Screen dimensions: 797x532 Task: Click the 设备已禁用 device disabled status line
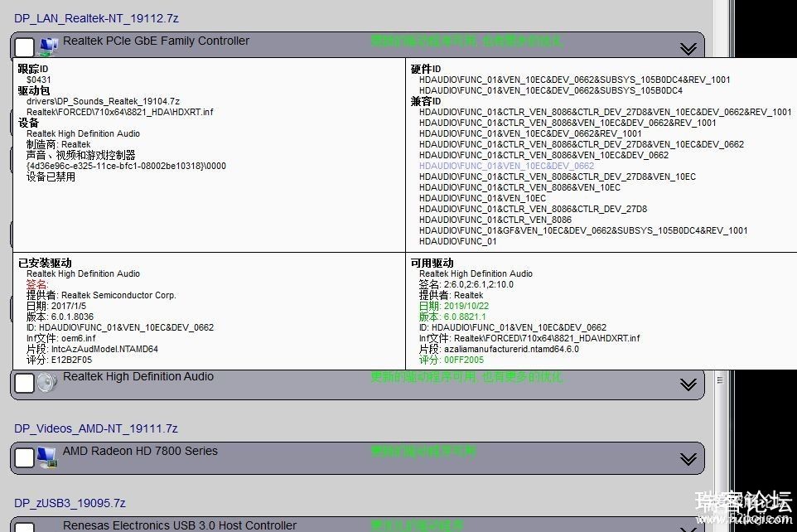tap(51, 177)
